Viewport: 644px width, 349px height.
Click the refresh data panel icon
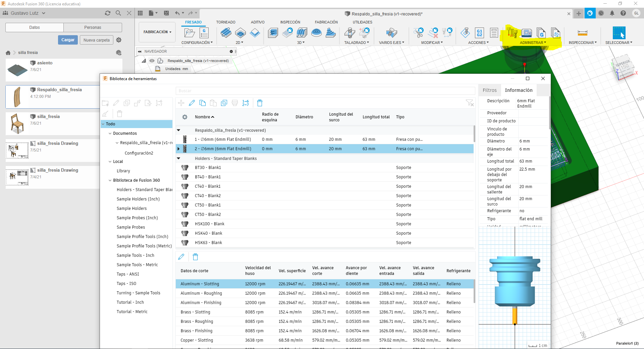coord(108,13)
